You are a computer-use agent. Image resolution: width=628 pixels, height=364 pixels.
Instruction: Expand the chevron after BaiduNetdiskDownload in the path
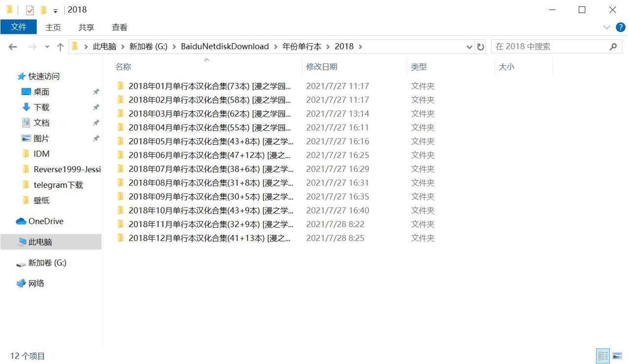276,47
